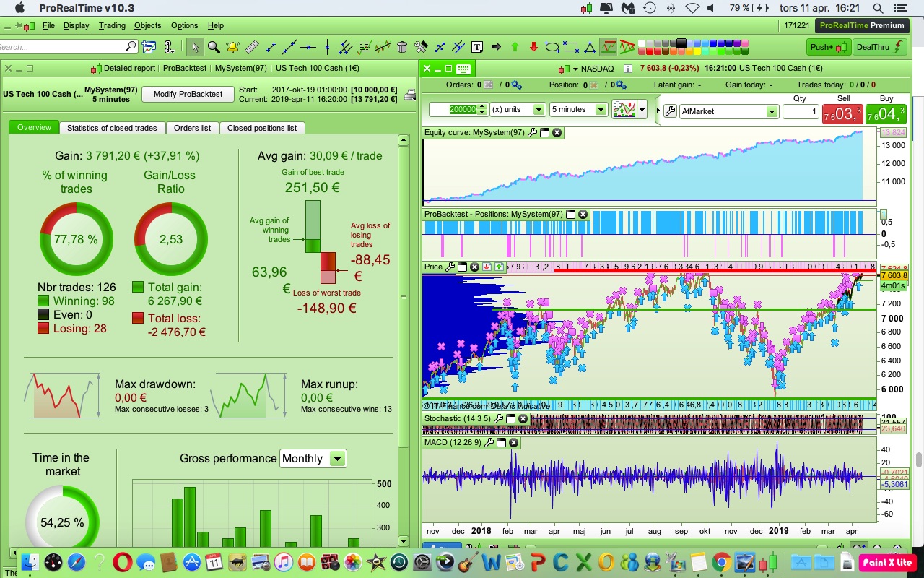Image resolution: width=924 pixels, height=578 pixels.
Task: Click the Modify ProBacktest button
Action: pyautogui.click(x=188, y=95)
